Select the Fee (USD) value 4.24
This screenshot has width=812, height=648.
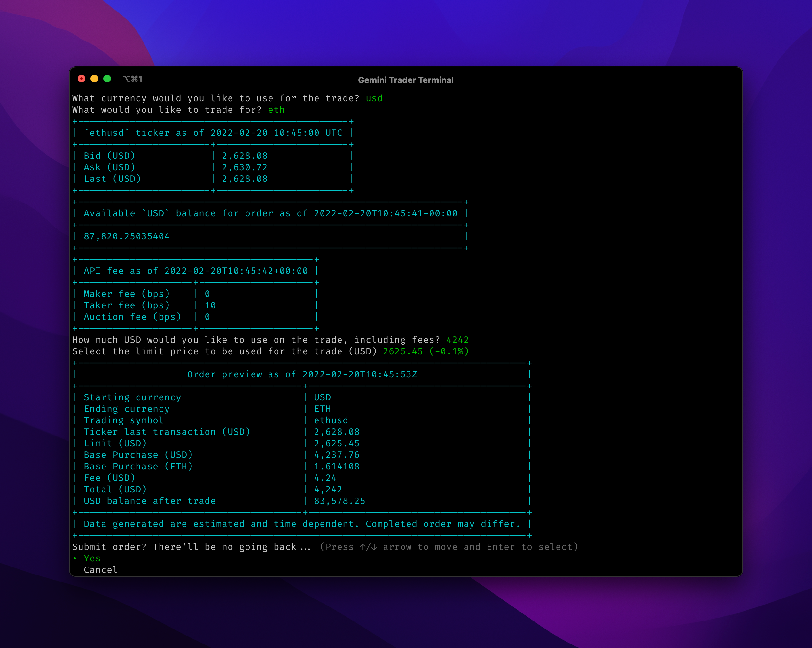pos(325,478)
